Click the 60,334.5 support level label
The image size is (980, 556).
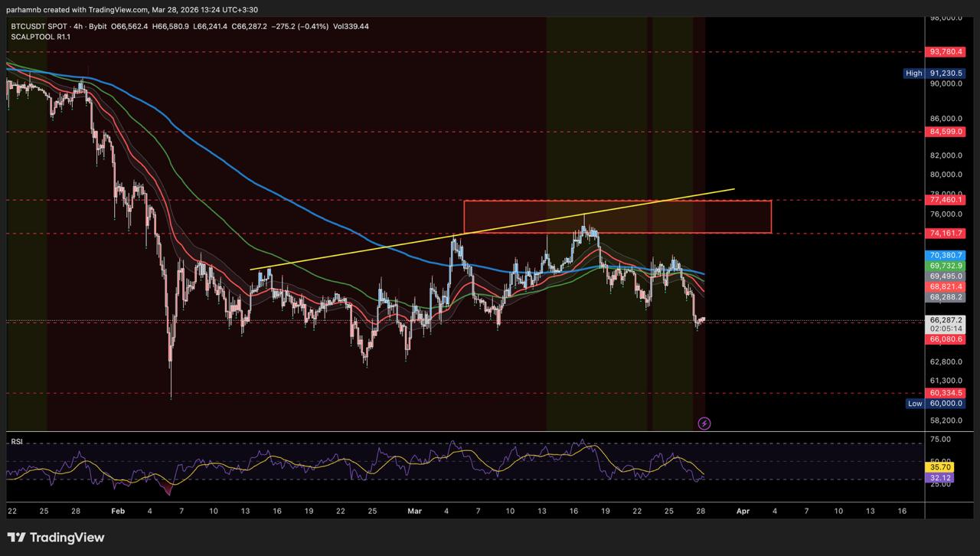945,393
